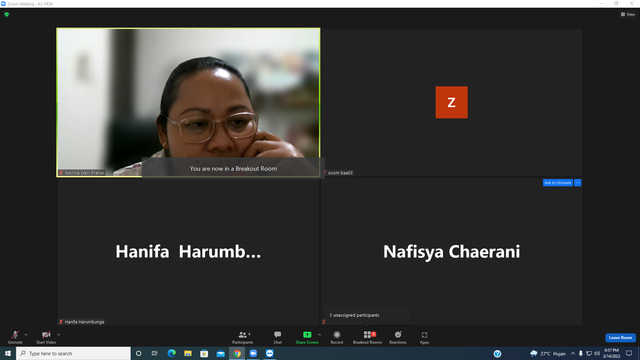Screen dimensions: 640x360
Task: Unmute the microphone in Zoom toolbar
Action: click(x=15, y=337)
